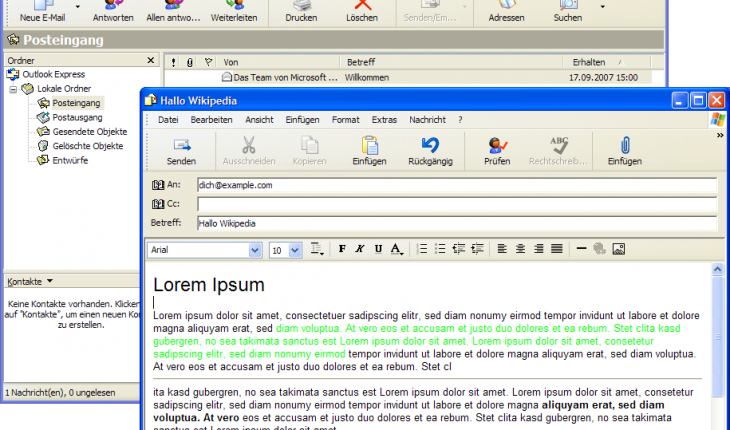This screenshot has width=730, height=430.
Task: Toggle italic formatting with the K button
Action: click(x=360, y=249)
